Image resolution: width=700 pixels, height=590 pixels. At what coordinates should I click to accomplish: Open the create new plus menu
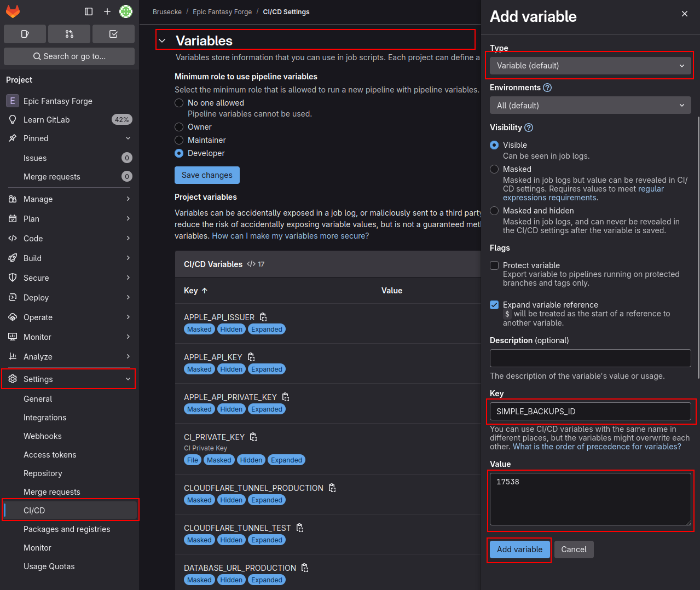click(x=107, y=11)
